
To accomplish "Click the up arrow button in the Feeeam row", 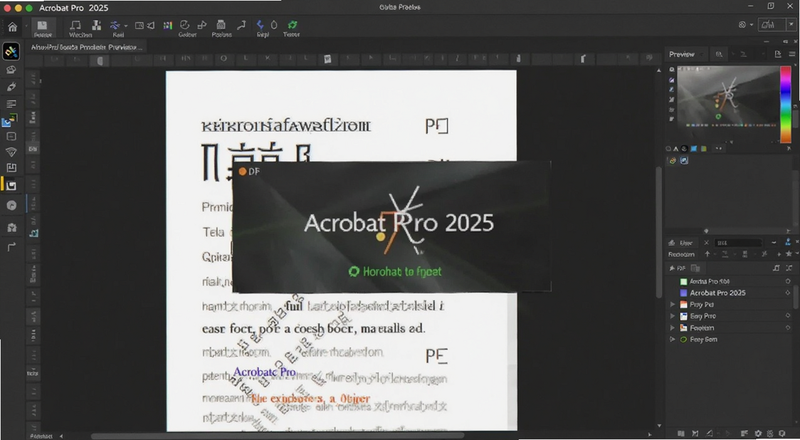I will [707, 254].
